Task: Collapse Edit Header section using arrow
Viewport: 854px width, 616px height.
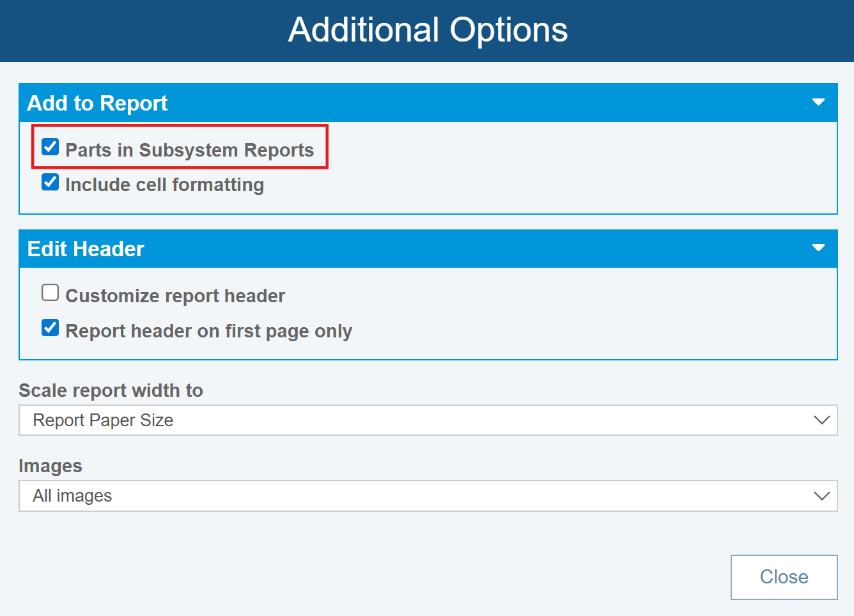Action: point(818,249)
